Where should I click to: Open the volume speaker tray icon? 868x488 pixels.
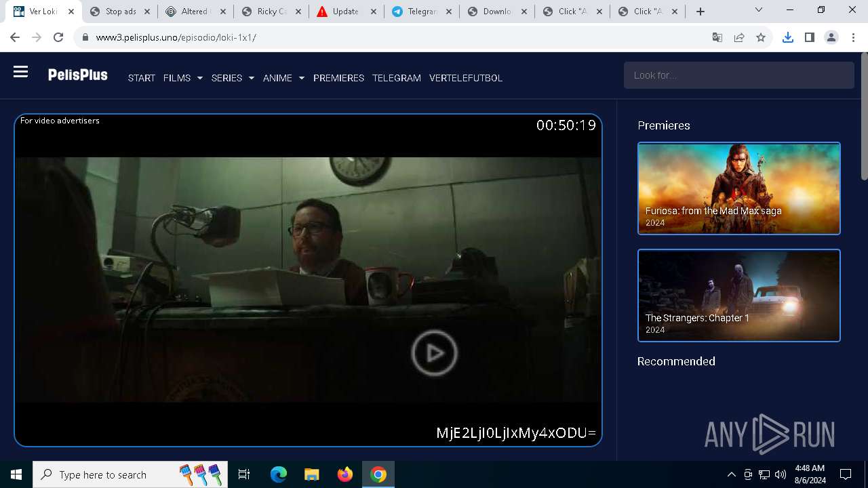781,474
